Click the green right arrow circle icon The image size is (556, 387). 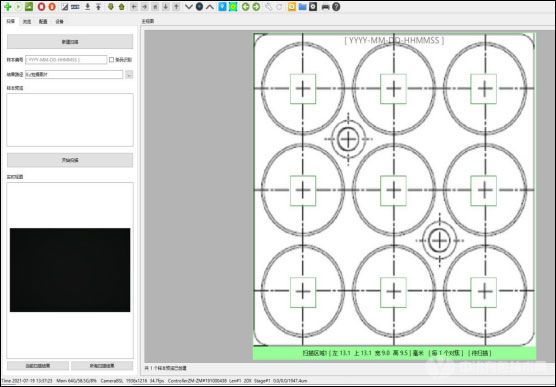click(256, 6)
